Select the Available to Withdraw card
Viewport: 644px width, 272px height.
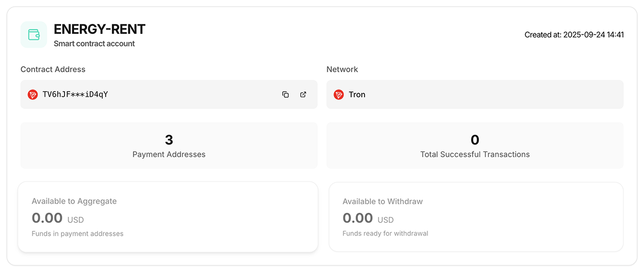(x=476, y=217)
